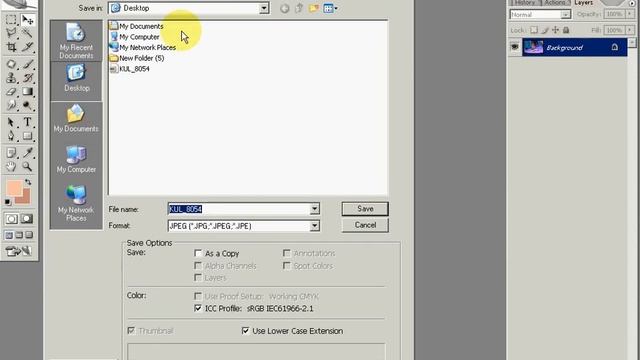Screen dimensions: 640x360
Task: Go up one folder level
Action: [299, 8]
